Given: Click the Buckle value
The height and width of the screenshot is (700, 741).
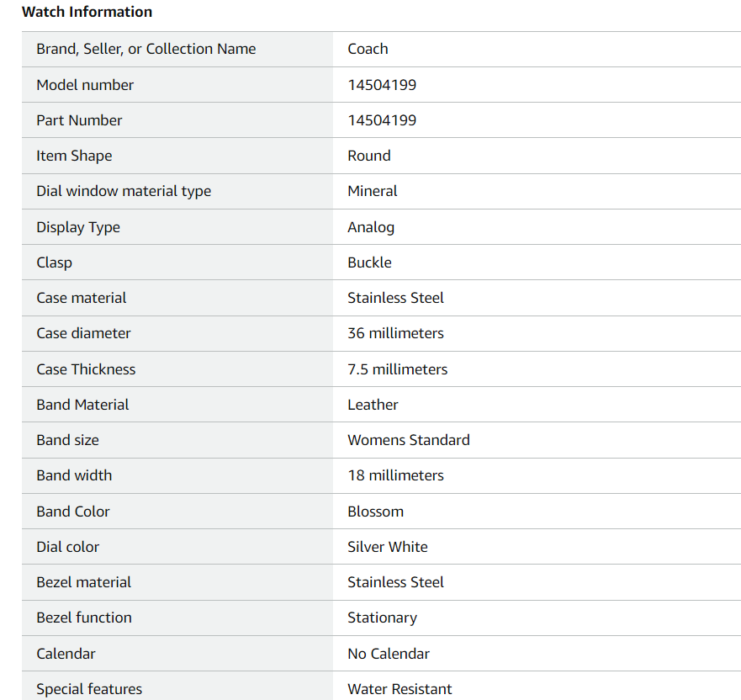Looking at the screenshot, I should 369,262.
